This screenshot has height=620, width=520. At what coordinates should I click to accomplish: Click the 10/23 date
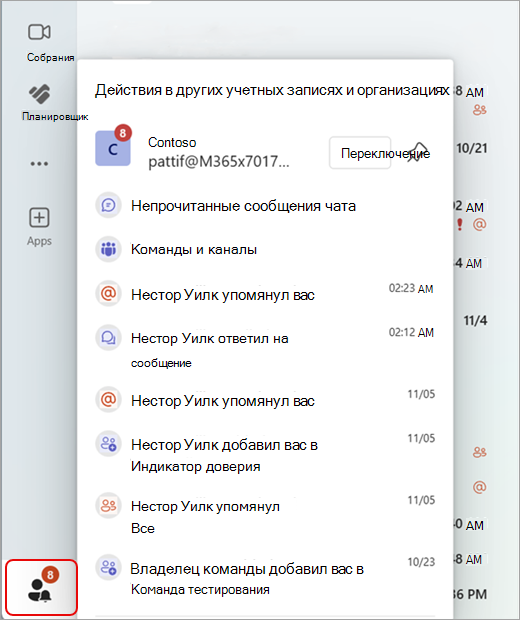421,562
